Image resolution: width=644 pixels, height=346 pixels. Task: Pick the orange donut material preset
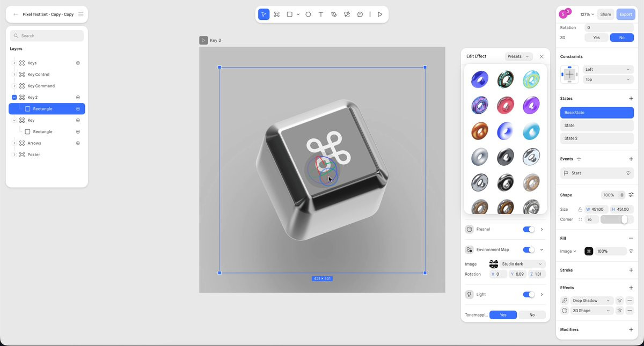click(480, 131)
